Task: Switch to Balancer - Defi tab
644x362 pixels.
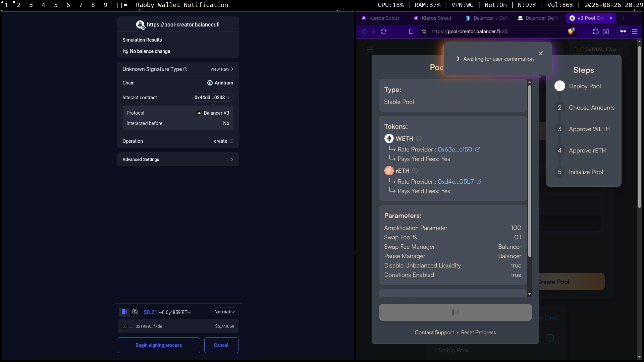Action: point(487,18)
